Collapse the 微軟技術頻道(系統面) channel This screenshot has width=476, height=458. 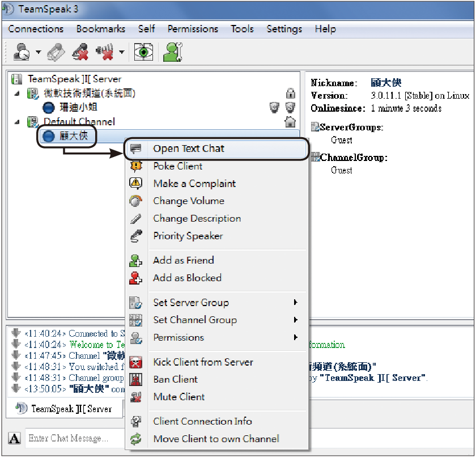[x=17, y=94]
